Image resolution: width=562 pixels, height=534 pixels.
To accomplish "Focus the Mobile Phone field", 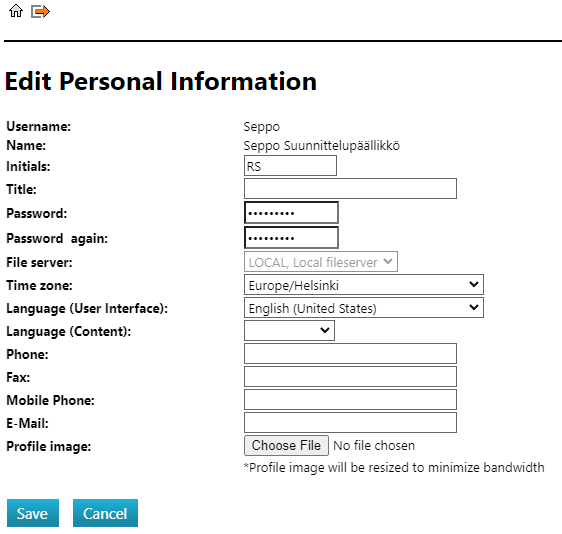I will coord(350,400).
